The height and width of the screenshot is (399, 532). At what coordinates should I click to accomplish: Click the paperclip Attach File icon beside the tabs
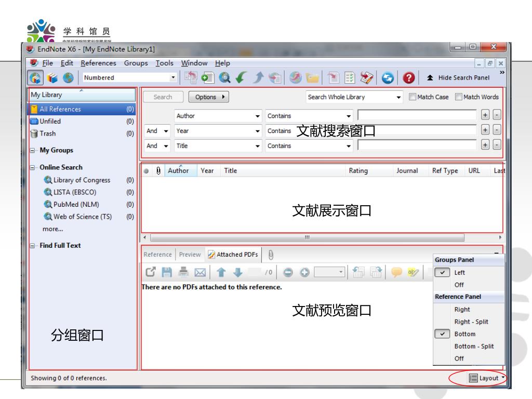tap(270, 255)
